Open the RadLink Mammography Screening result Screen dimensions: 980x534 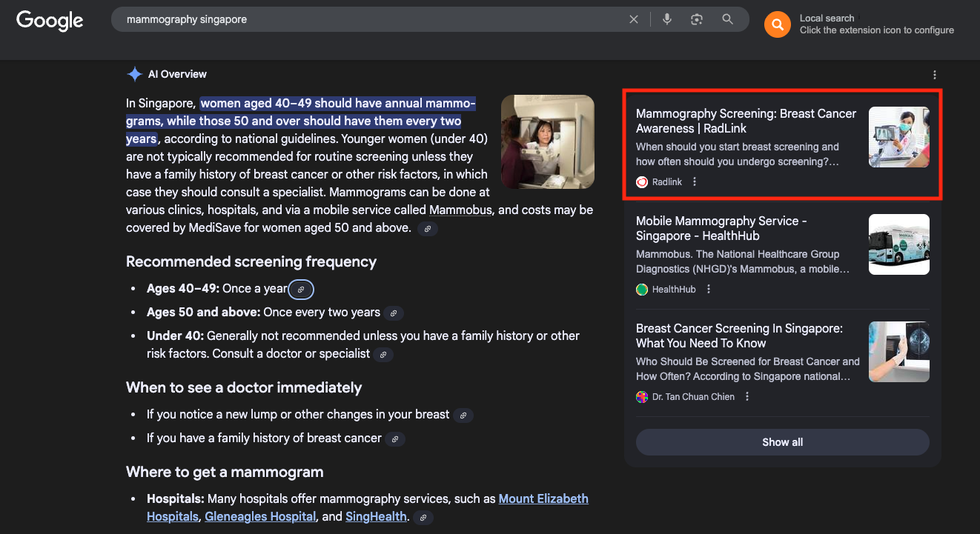coord(746,121)
